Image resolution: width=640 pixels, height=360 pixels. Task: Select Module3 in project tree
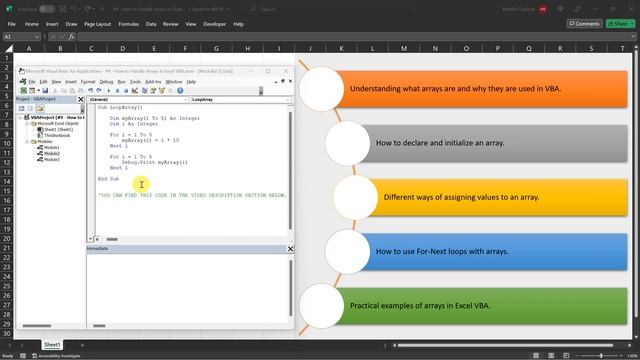point(48,160)
